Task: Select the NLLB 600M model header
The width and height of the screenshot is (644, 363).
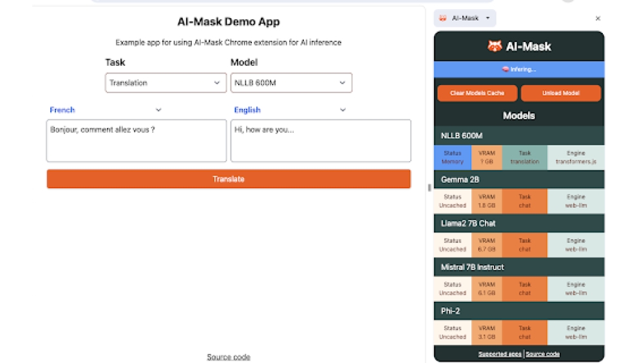Action: pos(519,135)
